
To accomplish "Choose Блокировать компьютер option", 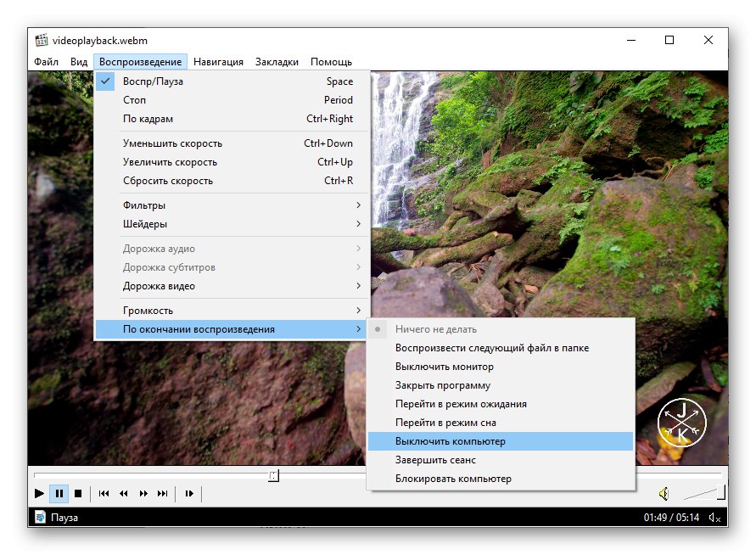I will coord(501,479).
